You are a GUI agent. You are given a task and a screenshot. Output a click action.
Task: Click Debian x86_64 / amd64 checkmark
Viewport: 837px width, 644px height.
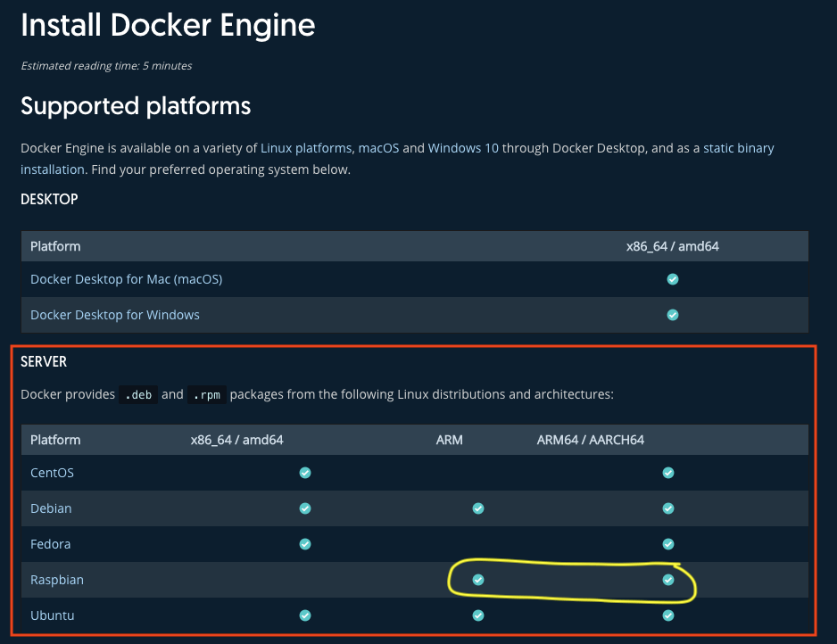pyautogui.click(x=305, y=508)
